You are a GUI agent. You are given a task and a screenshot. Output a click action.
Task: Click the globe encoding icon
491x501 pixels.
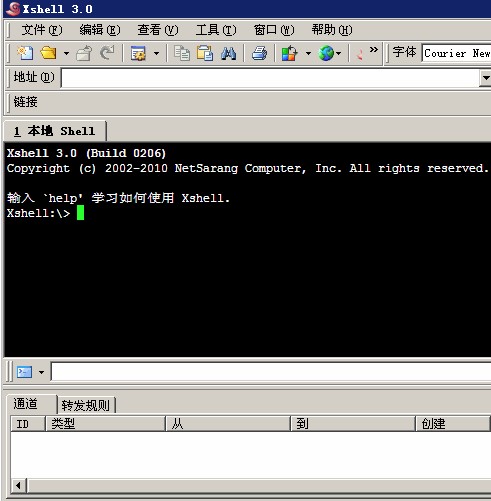pyautogui.click(x=326, y=53)
